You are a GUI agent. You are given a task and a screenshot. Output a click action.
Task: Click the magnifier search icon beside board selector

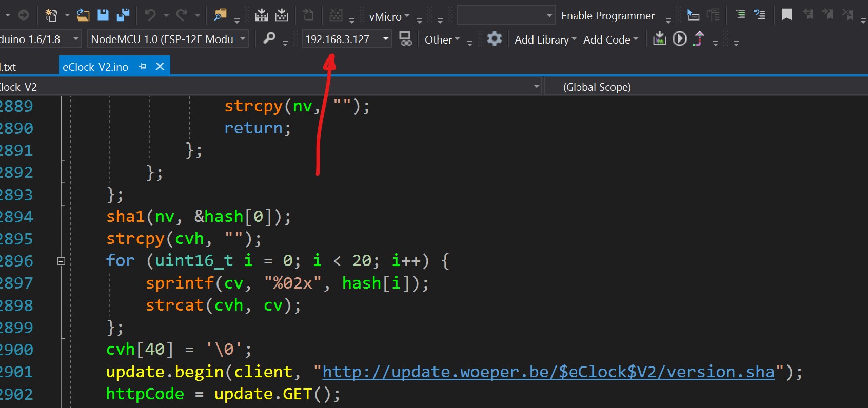click(269, 38)
